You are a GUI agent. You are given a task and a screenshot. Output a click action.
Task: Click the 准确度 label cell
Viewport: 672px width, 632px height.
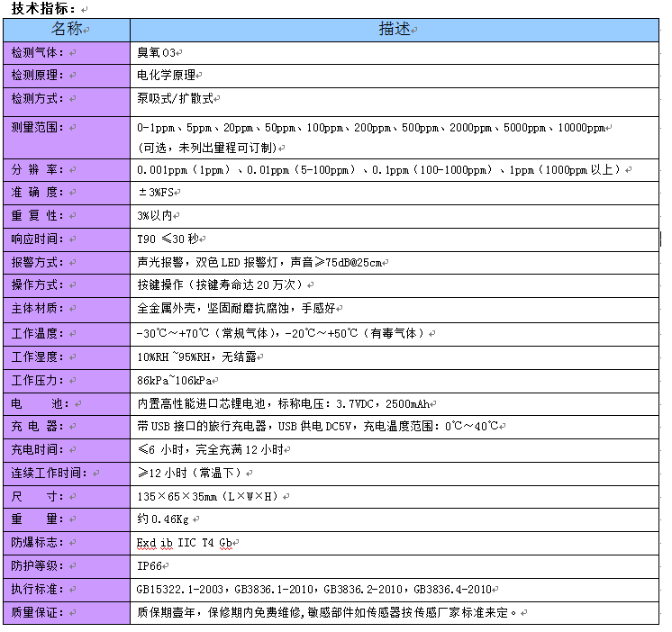67,193
